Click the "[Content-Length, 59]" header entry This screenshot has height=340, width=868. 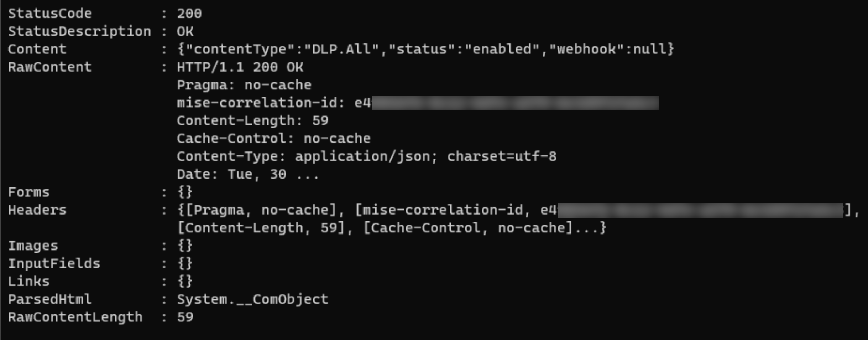click(x=261, y=228)
